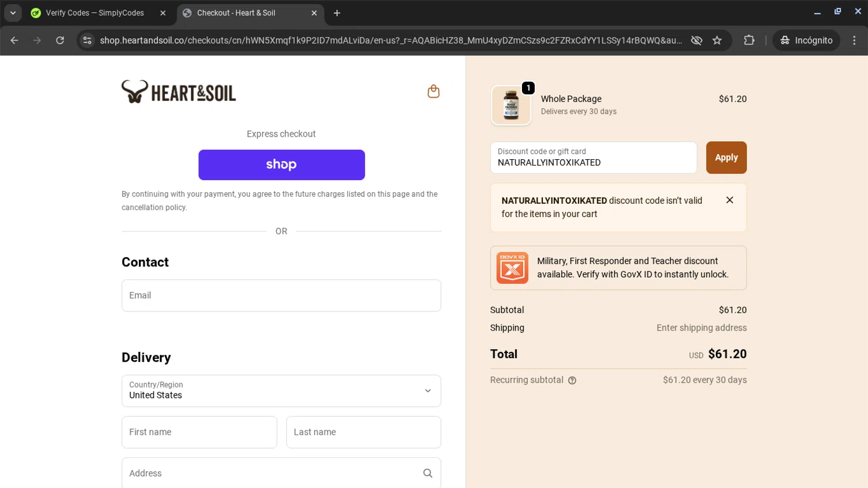This screenshot has height=488, width=868.
Task: Click "Delivers every 30 days" text
Action: 579,112
